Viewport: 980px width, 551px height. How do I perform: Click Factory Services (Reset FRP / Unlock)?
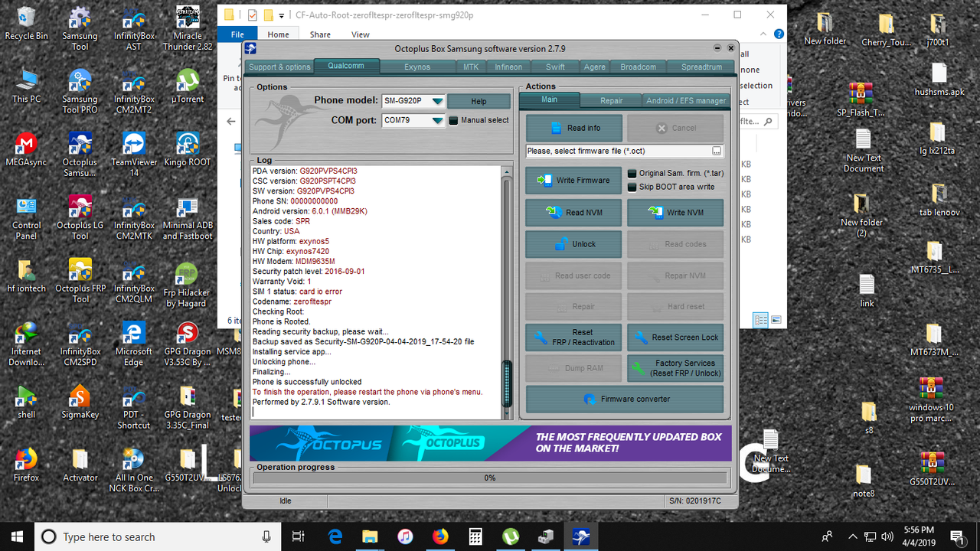675,368
